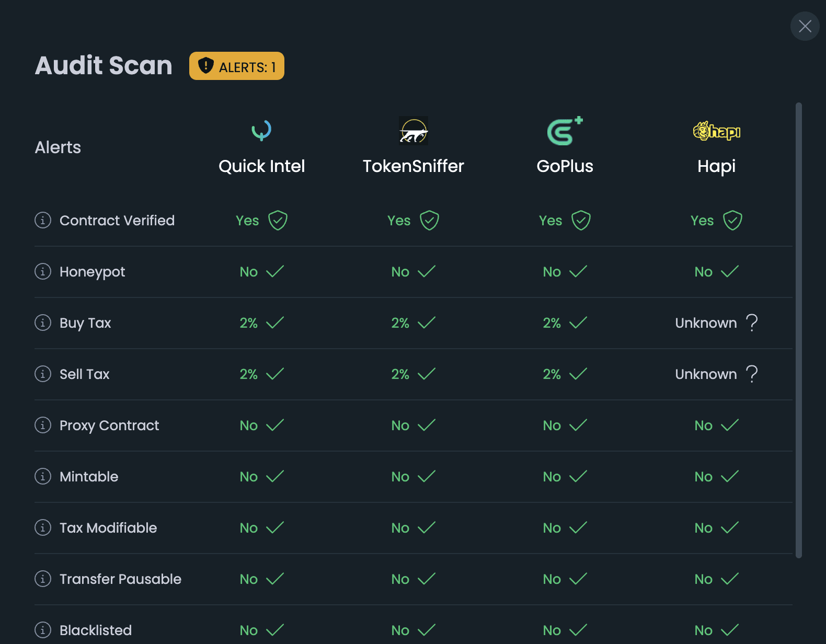
Task: Open info icon for Blacklisted
Action: (x=43, y=630)
